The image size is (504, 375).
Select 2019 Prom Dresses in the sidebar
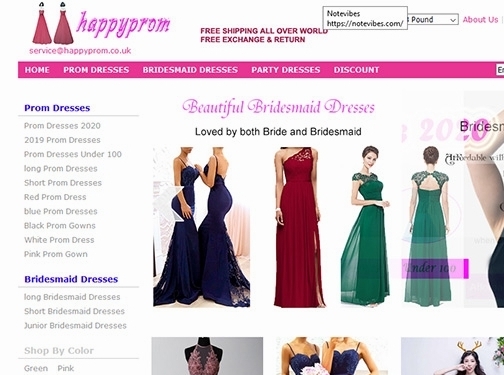pyautogui.click(x=62, y=140)
